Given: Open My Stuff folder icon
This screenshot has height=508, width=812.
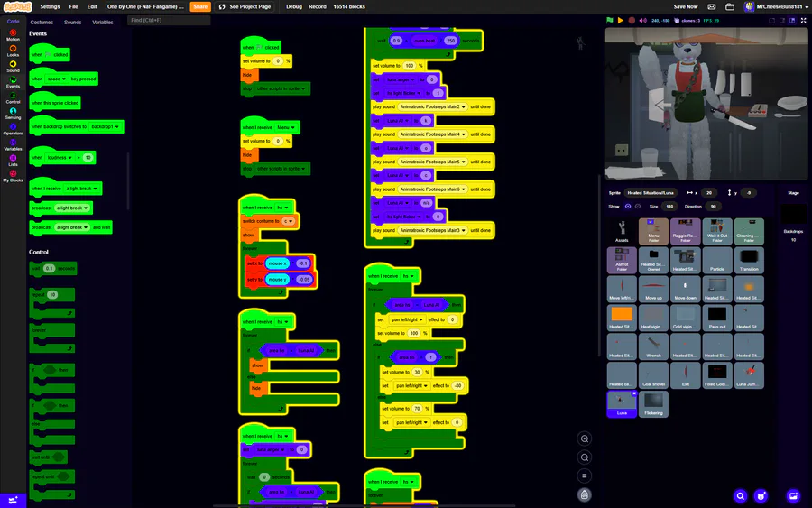Looking at the screenshot, I should (730, 6).
